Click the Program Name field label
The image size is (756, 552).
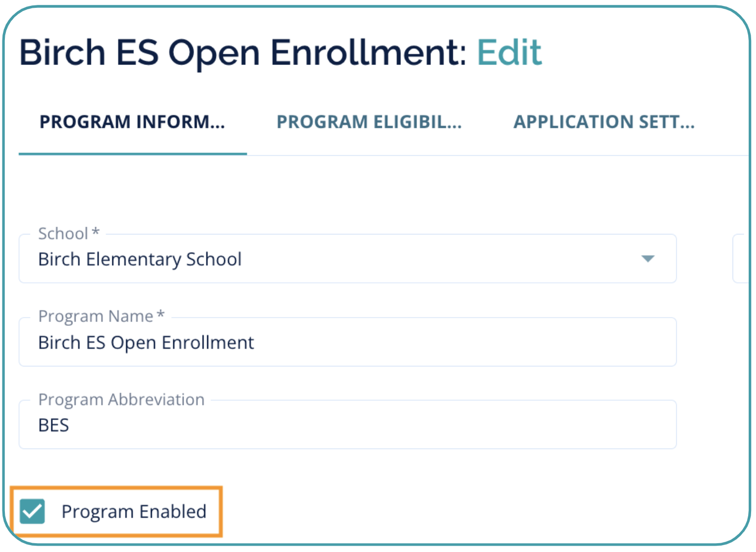coord(96,316)
